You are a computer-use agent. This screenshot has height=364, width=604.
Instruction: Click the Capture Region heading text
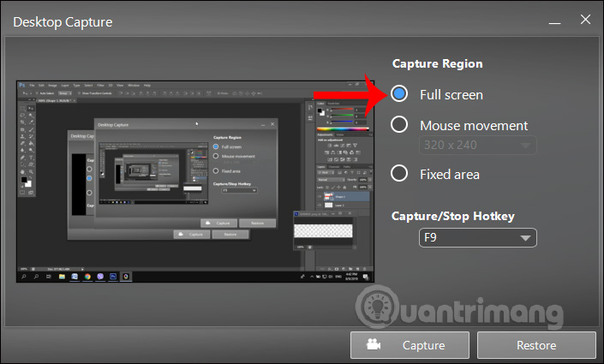tap(437, 63)
